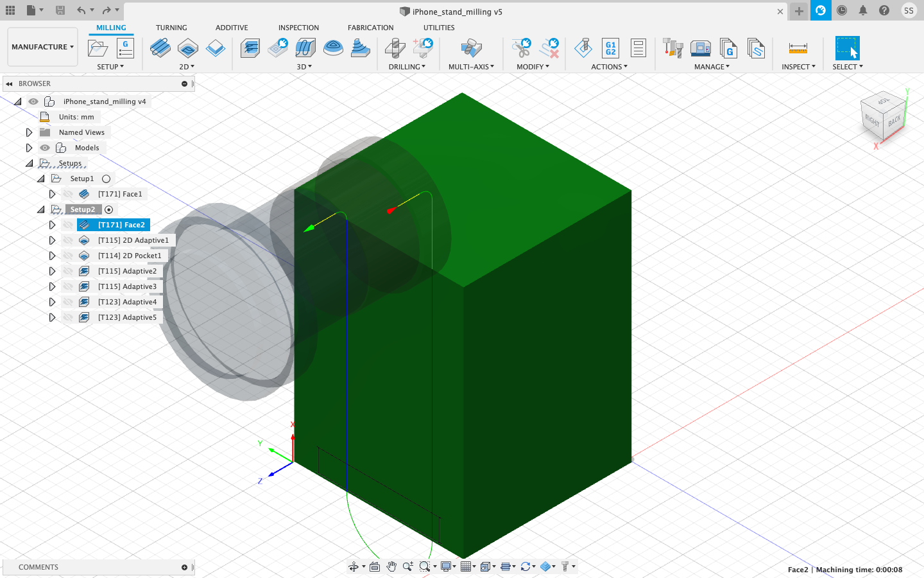The image size is (924, 578).
Task: Switch to the ADDITIVE tab
Action: pyautogui.click(x=232, y=28)
